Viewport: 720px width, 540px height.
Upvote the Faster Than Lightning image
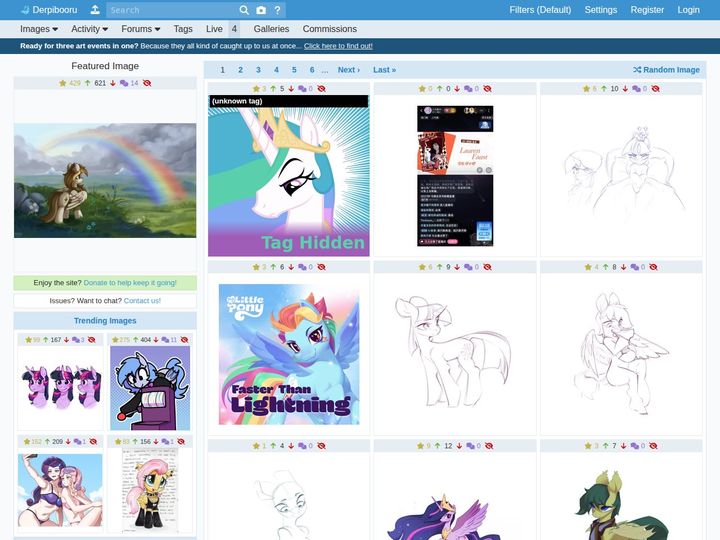[x=274, y=267]
